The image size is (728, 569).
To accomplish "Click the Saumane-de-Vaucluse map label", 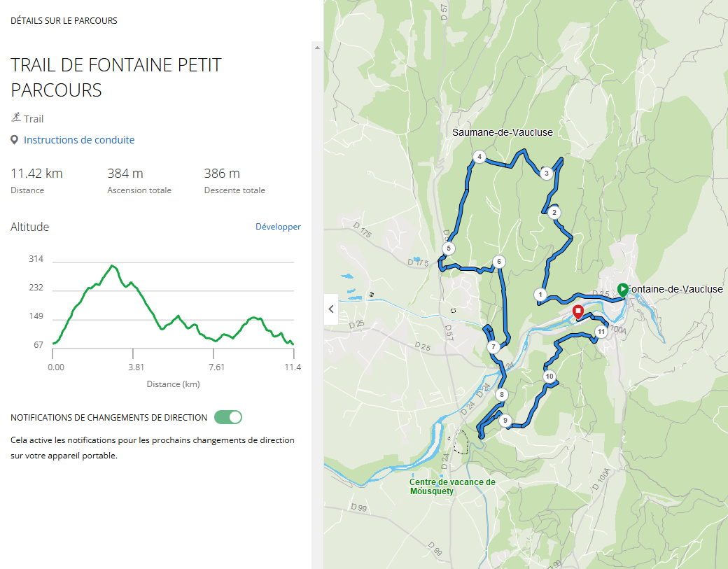I will [503, 132].
